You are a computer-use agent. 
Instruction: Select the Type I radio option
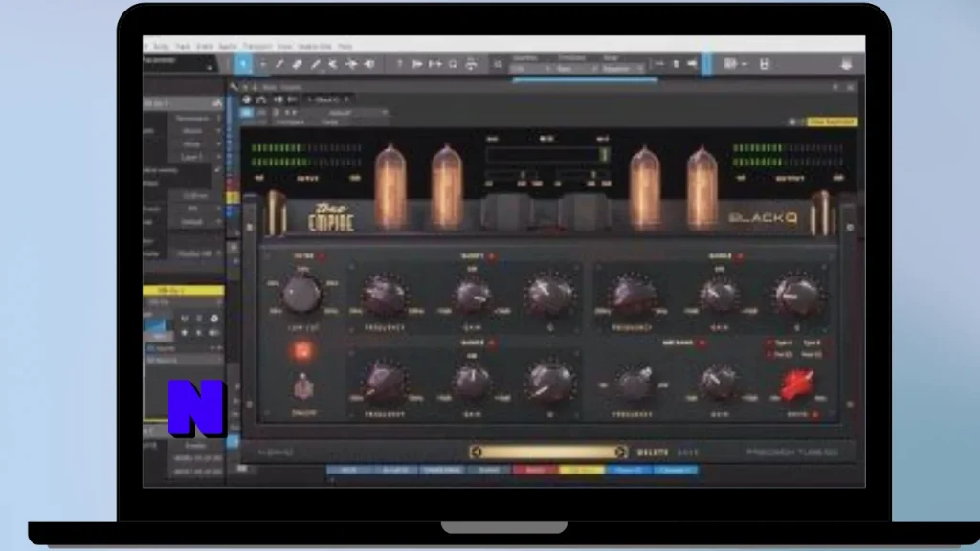click(769, 343)
